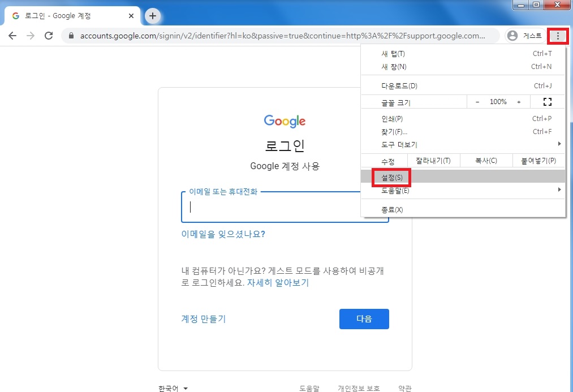Viewport: 573px width, 392px height.
Task: Decrease zoom with the minus button
Action: click(477, 102)
